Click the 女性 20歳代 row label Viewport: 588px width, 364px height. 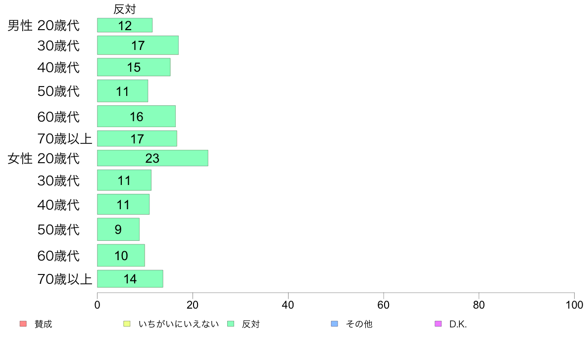tap(44, 159)
